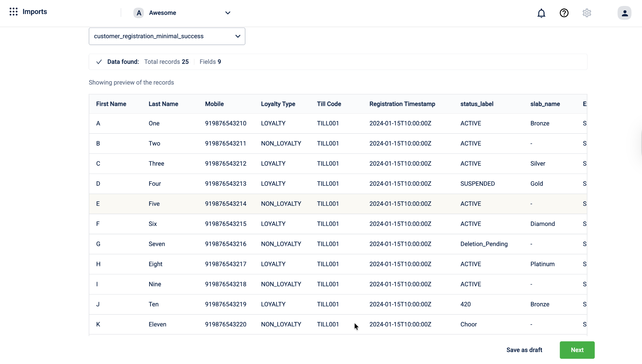Click the Diamond slab name cell
The height and width of the screenshot is (364, 642).
542,224
